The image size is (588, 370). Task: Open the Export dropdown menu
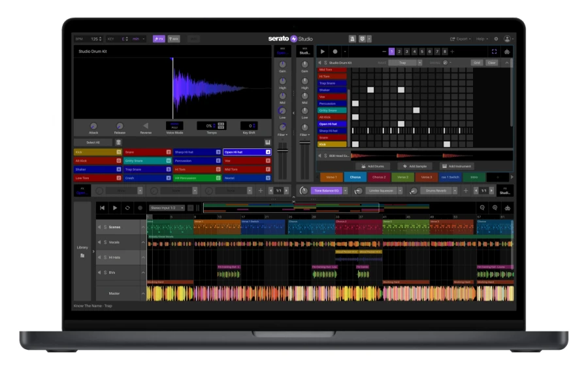[460, 39]
